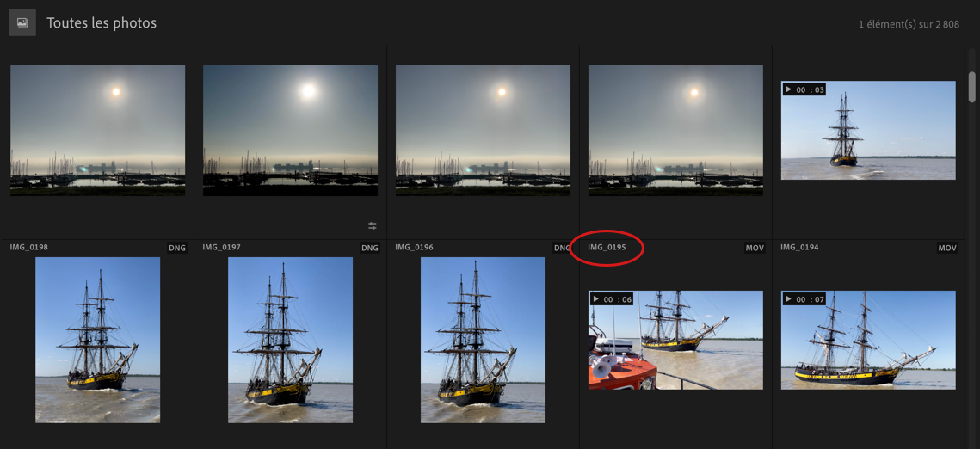Click the IMG_0195 file name label
This screenshot has width=980, height=449.
pyautogui.click(x=607, y=247)
